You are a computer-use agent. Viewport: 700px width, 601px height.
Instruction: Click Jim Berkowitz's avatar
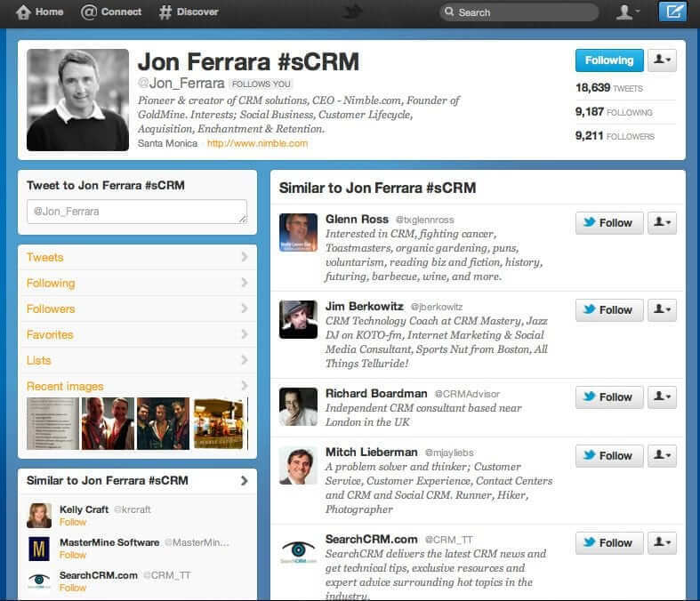click(298, 319)
